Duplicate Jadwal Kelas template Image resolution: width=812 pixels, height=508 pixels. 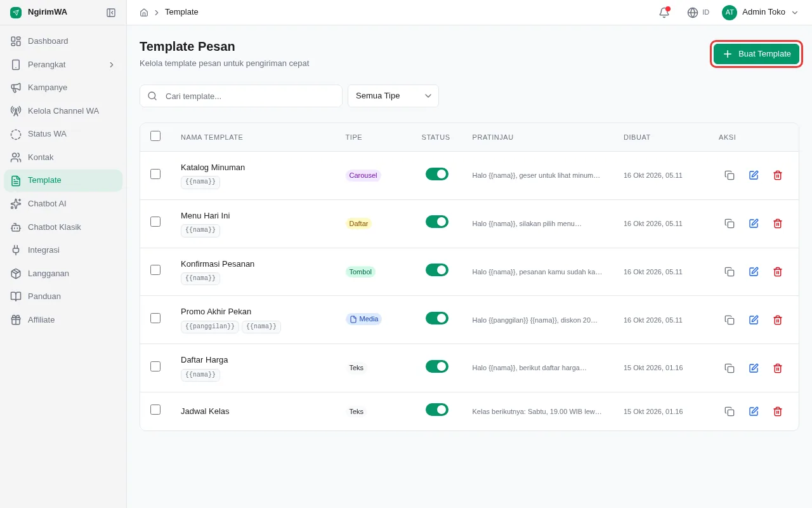click(x=730, y=411)
